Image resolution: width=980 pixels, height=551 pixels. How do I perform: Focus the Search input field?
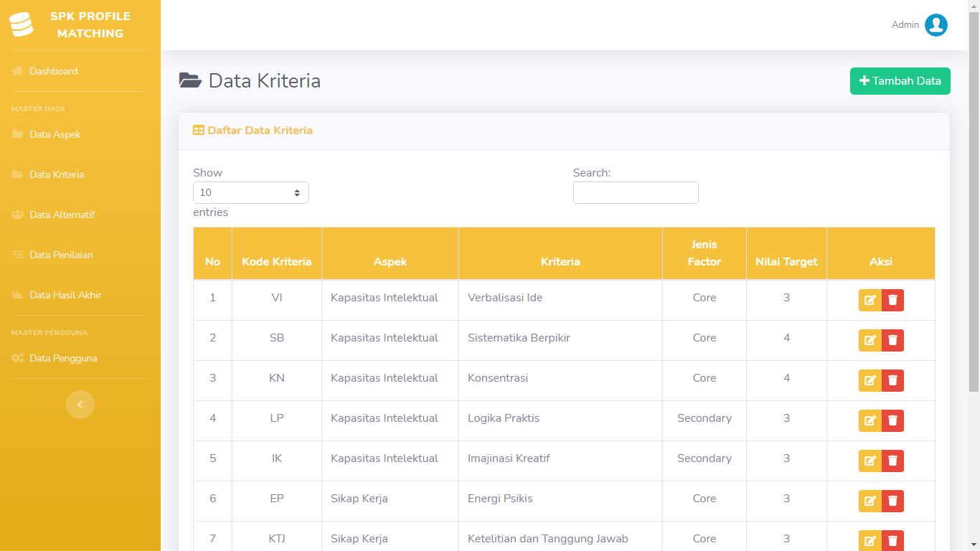pos(636,192)
